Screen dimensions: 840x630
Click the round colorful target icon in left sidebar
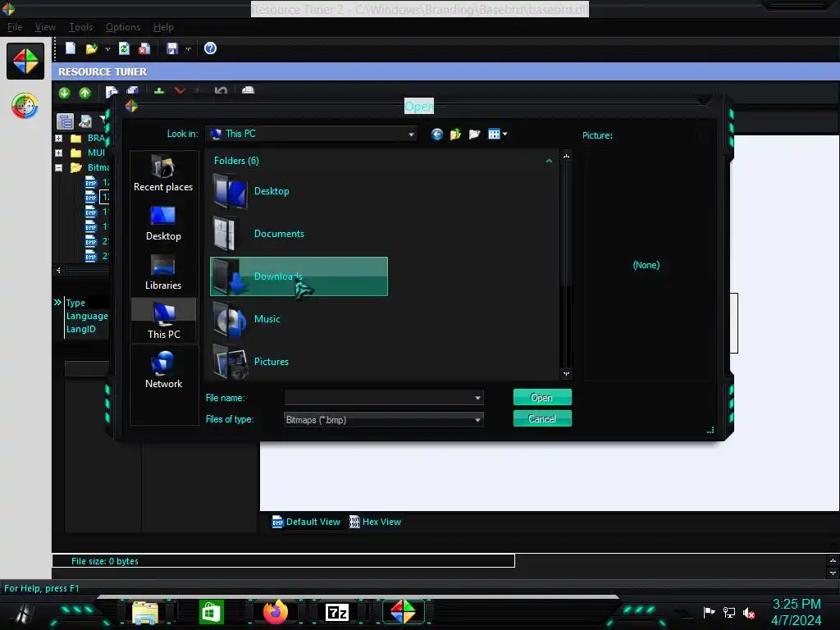(x=25, y=106)
